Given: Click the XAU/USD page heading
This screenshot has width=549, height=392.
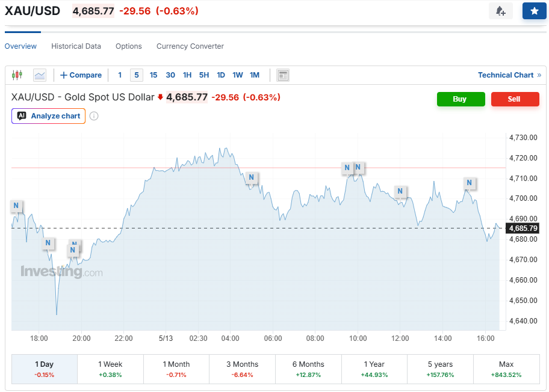Looking at the screenshot, I should pos(33,11).
